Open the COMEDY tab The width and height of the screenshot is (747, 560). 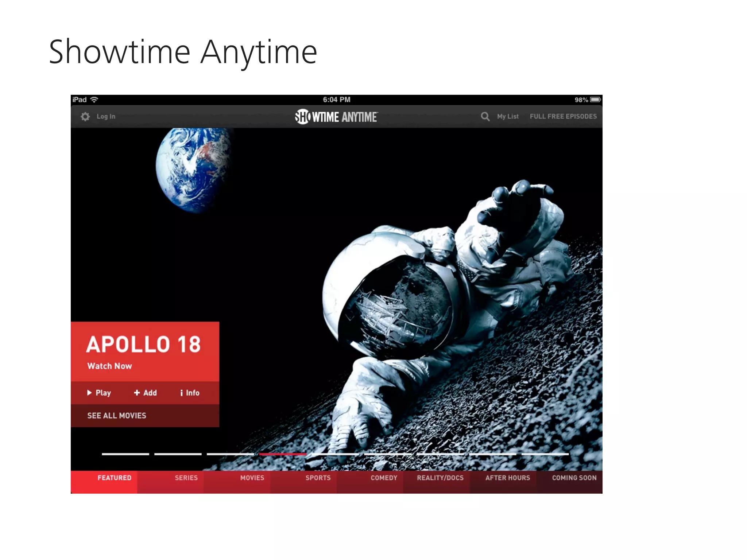pyautogui.click(x=384, y=478)
